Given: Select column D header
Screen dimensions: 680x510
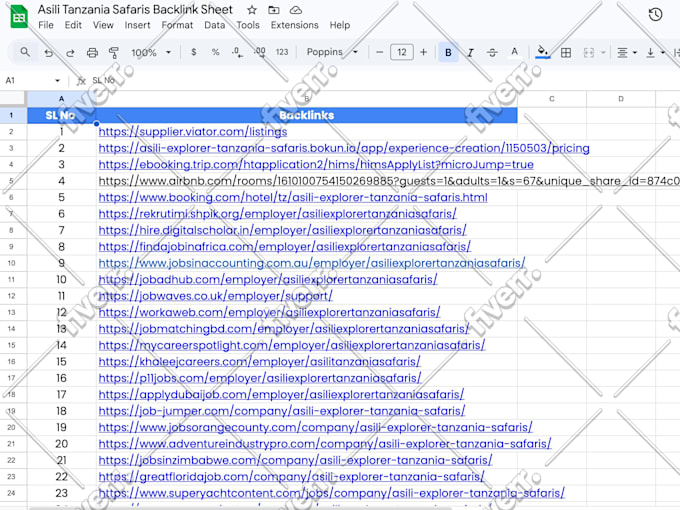Looking at the screenshot, I should pos(621,99).
